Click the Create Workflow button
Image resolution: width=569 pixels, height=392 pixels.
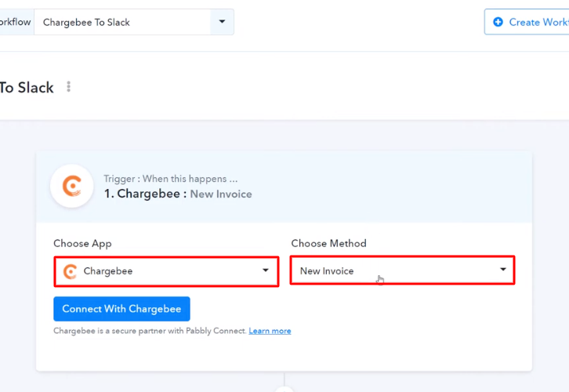[527, 22]
